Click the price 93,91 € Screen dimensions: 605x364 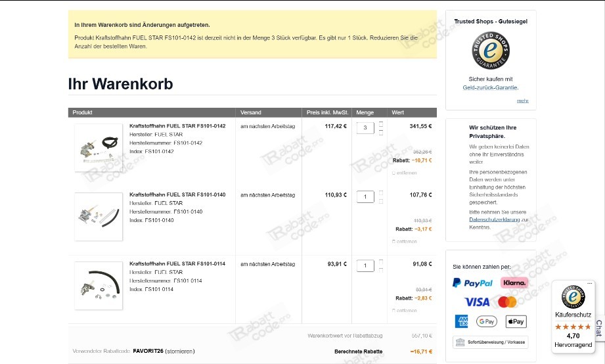[x=337, y=264]
